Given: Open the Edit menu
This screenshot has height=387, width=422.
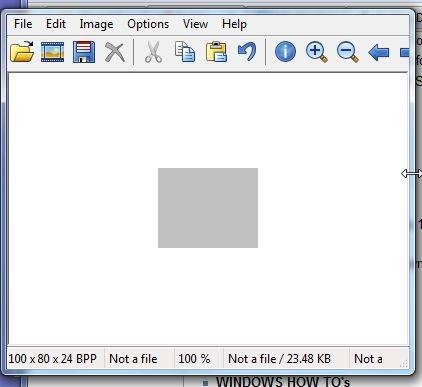Looking at the screenshot, I should [x=56, y=24].
